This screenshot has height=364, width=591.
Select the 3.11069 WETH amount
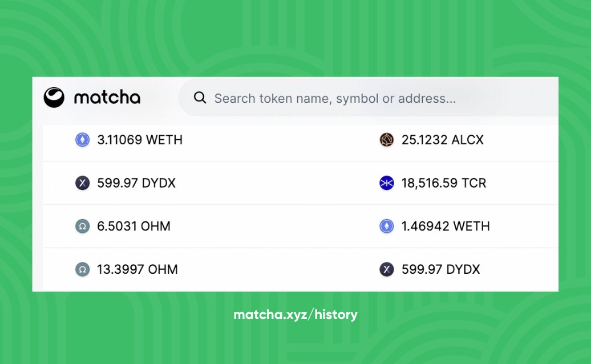click(x=140, y=140)
